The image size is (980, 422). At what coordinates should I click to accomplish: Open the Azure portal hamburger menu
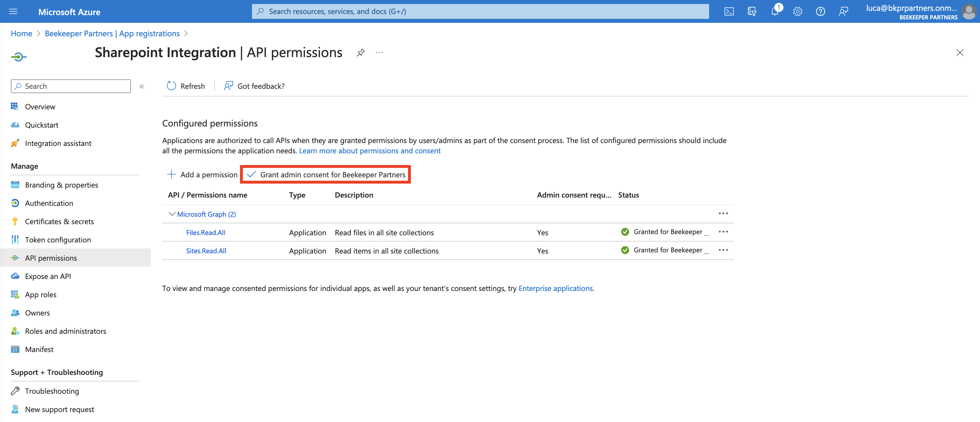13,11
